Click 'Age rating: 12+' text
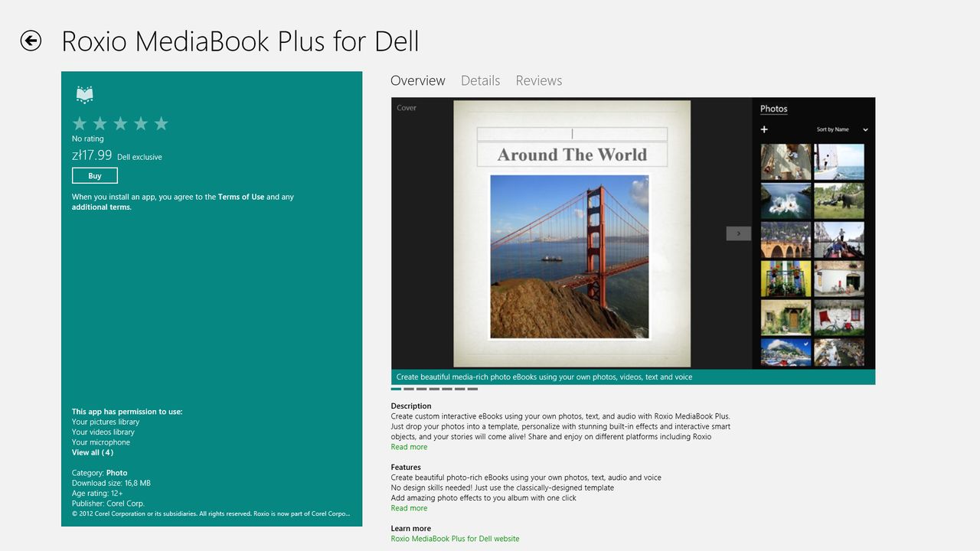This screenshot has height=551, width=980. (x=97, y=494)
